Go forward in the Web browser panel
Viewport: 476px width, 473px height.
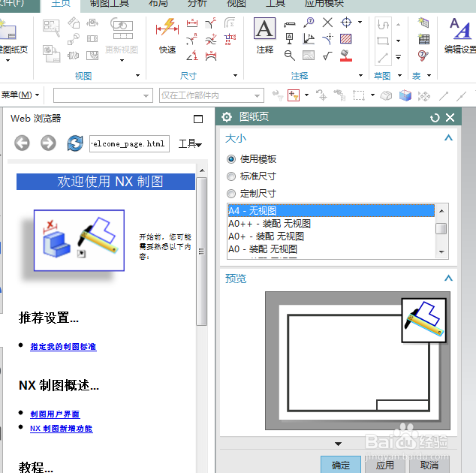(x=48, y=143)
